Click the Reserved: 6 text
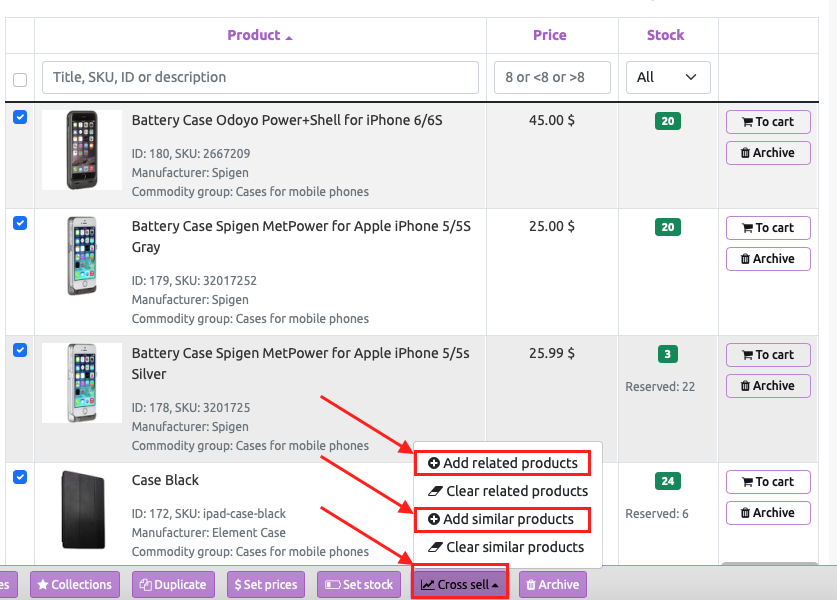Screen dimensions: 837x600 pyautogui.click(x=657, y=514)
